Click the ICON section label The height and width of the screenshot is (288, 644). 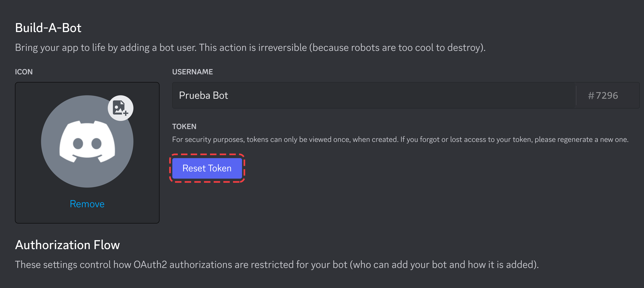pos(24,72)
